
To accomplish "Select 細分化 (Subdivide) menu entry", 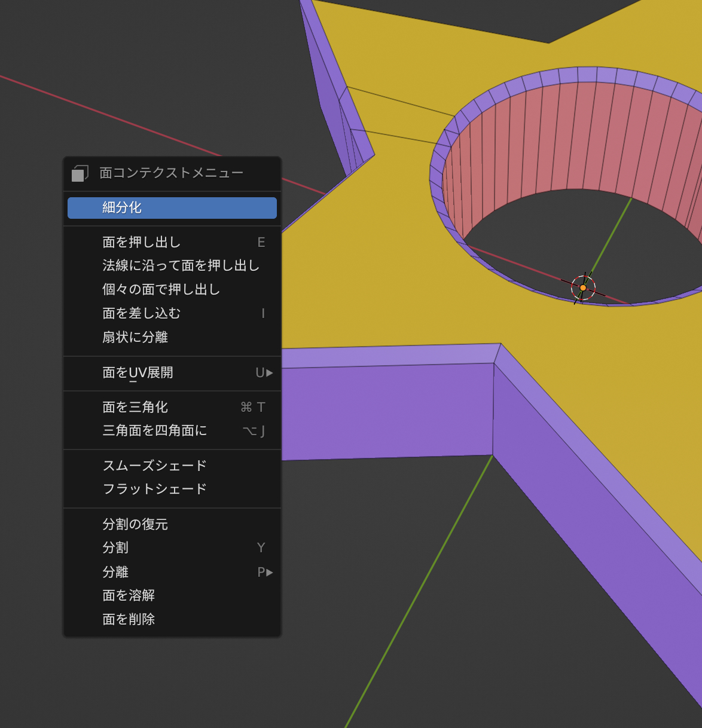I will point(172,208).
